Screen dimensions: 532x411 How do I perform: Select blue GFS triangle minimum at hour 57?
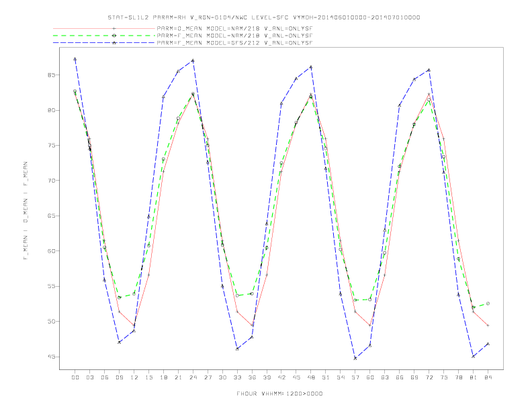(x=355, y=358)
